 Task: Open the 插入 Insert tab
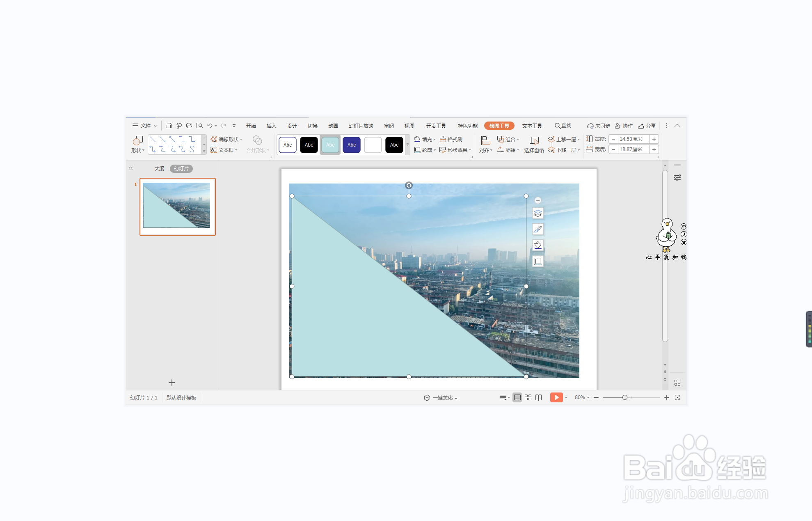271,126
